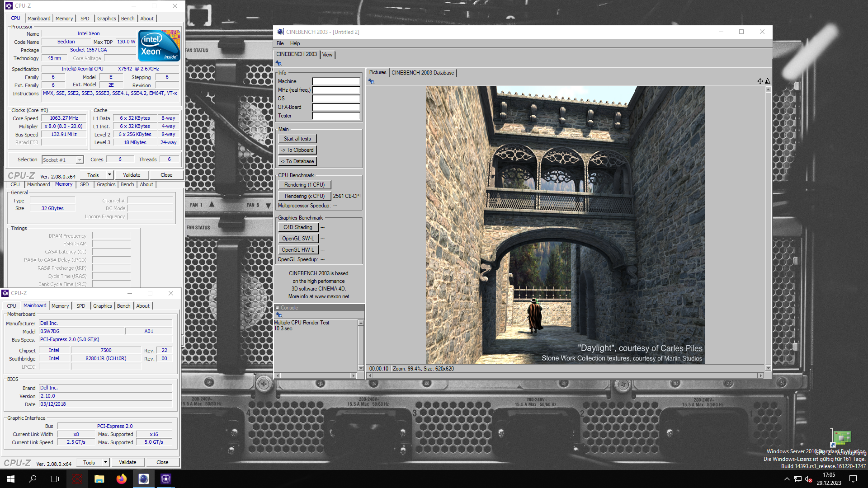Click the red atom-like taskbar app icon
Screen dimensions: 868x488
click(77, 479)
